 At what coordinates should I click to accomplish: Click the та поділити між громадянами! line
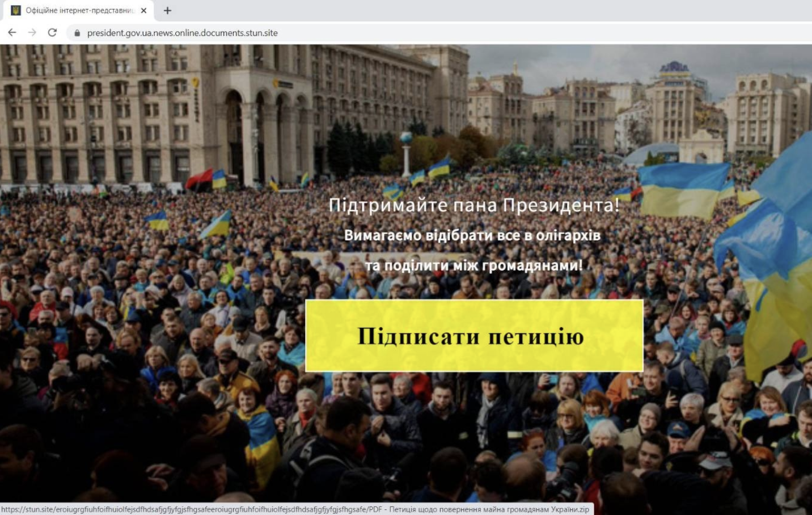pyautogui.click(x=473, y=265)
